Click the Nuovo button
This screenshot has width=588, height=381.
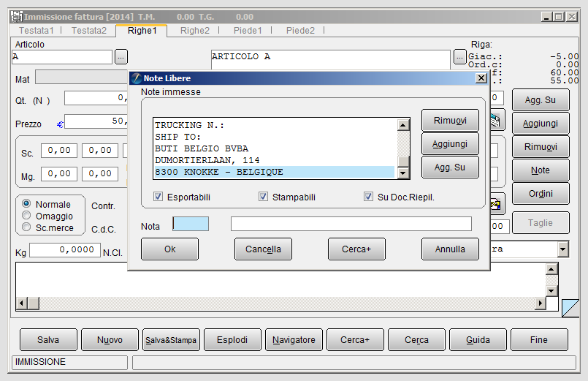[x=110, y=340]
